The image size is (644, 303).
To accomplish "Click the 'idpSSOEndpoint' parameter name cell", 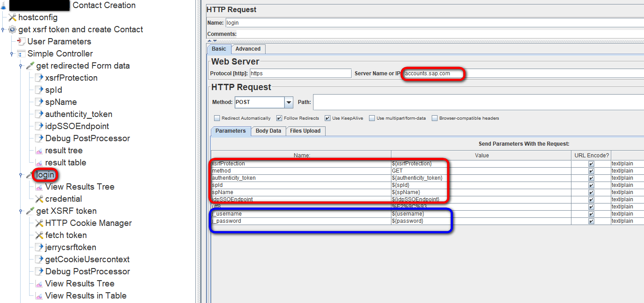I will coord(301,199).
